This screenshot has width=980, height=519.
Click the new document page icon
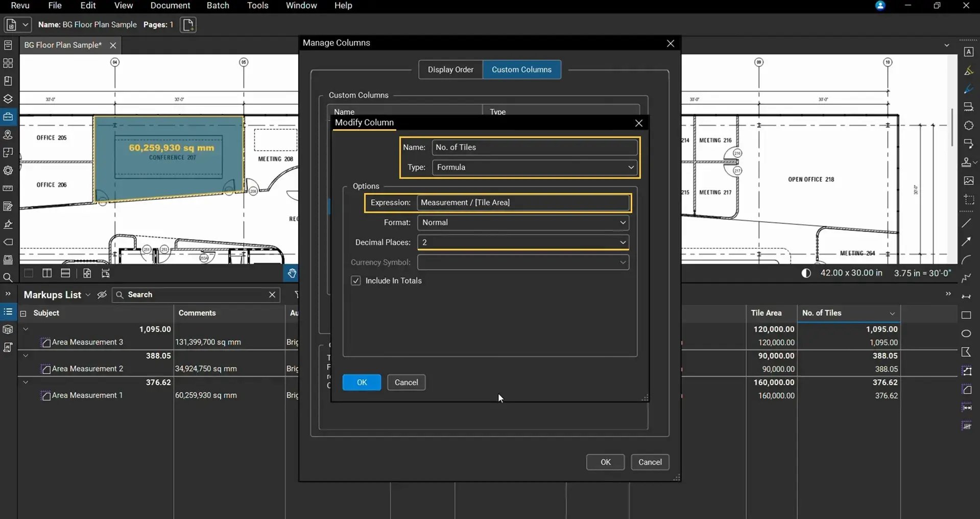[x=188, y=25]
